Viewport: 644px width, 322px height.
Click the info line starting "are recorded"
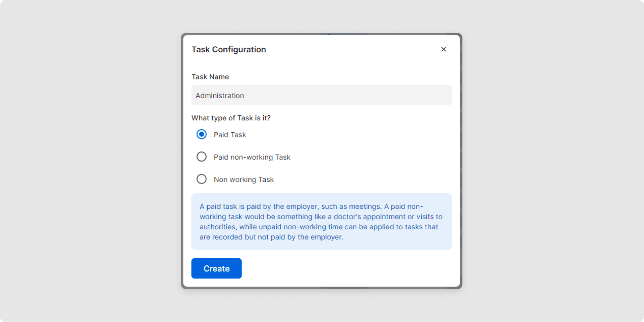click(271, 237)
